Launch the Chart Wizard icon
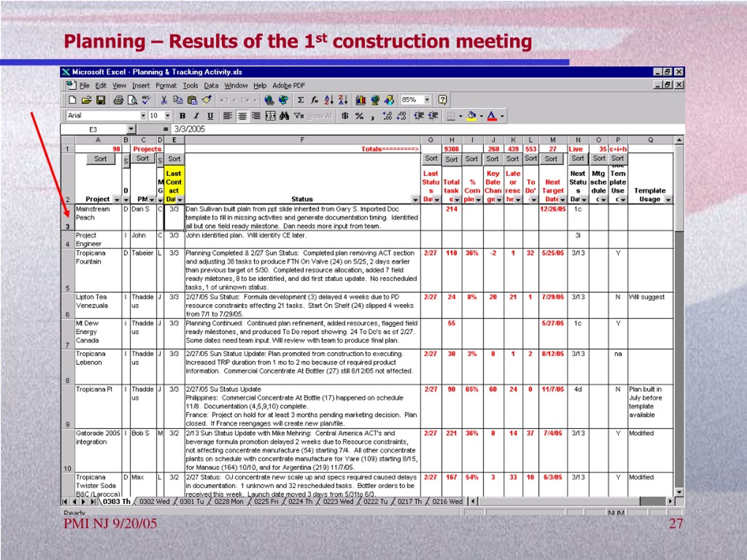This screenshot has height=560, width=747. [361, 100]
